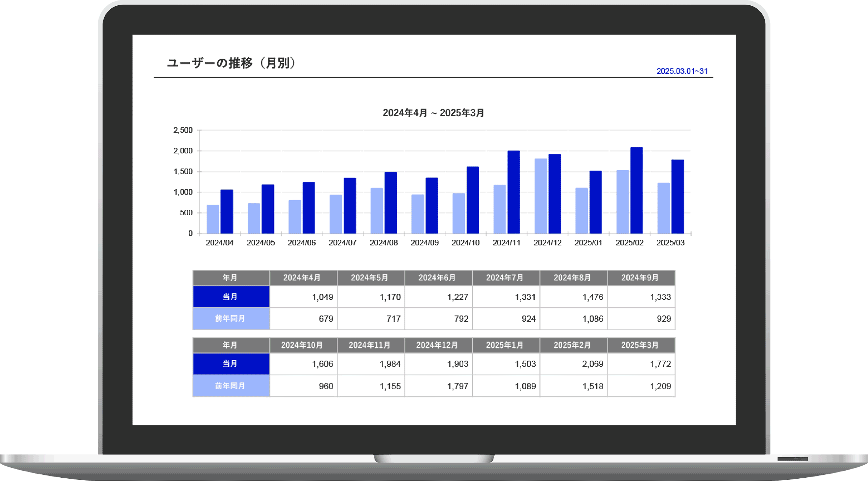Click y-axis label 2,500

click(x=183, y=130)
